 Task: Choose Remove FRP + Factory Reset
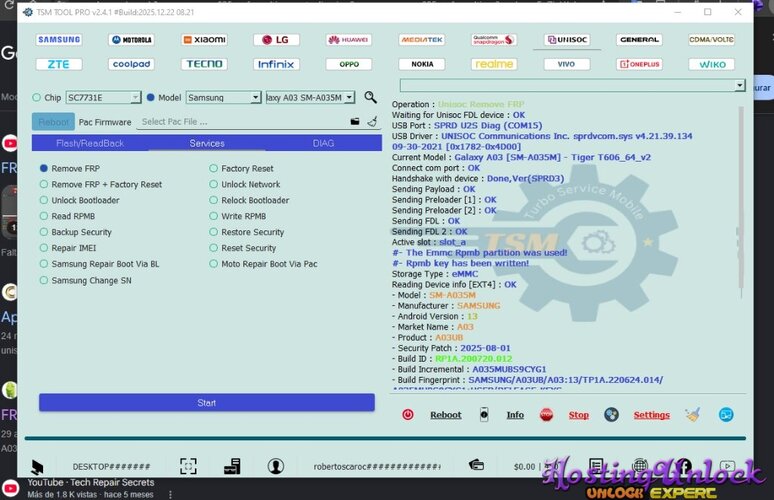101,184
